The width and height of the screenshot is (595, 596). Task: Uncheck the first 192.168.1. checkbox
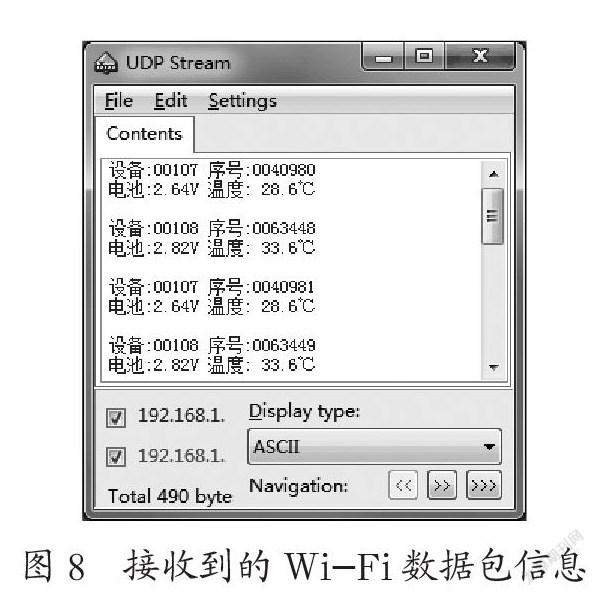tap(116, 418)
